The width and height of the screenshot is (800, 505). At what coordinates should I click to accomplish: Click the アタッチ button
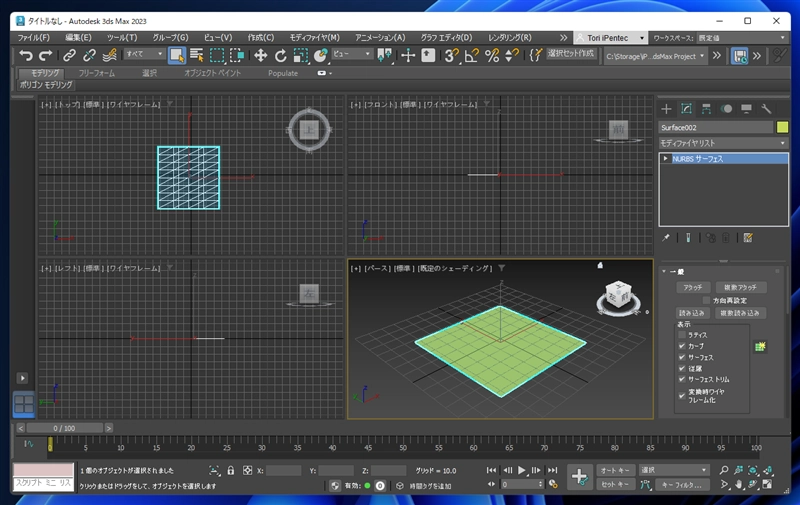click(692, 287)
